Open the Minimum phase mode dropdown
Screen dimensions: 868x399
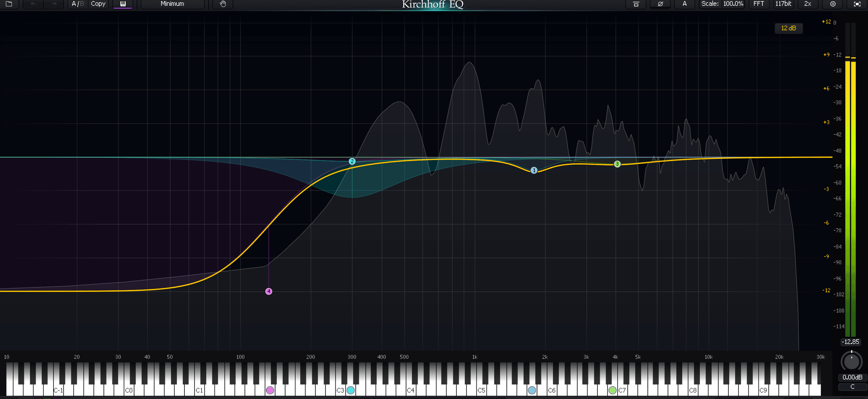pos(173,4)
